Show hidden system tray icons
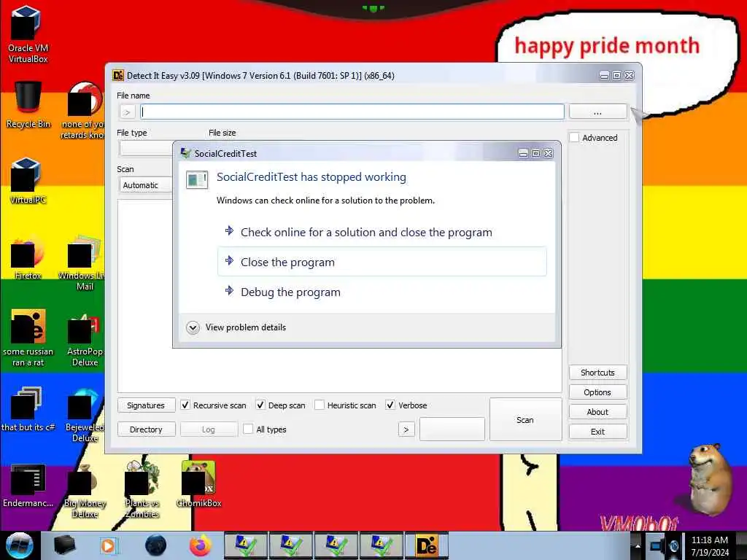Image resolution: width=747 pixels, height=560 pixels. [x=637, y=545]
